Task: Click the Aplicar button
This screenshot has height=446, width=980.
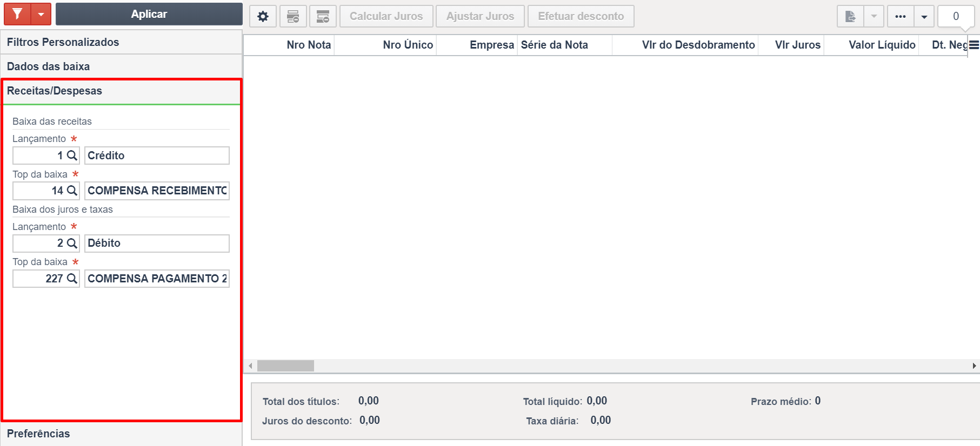Action: (149, 14)
